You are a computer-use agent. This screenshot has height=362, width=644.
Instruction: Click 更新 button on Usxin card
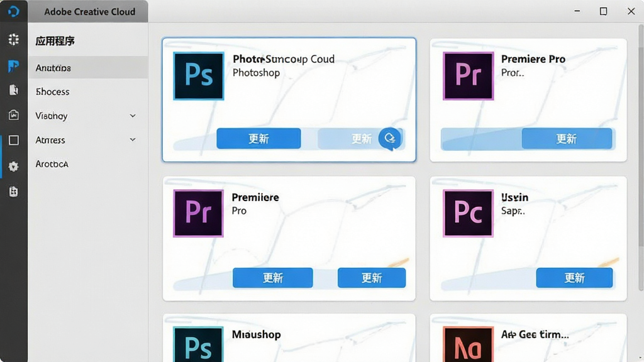[574, 278]
